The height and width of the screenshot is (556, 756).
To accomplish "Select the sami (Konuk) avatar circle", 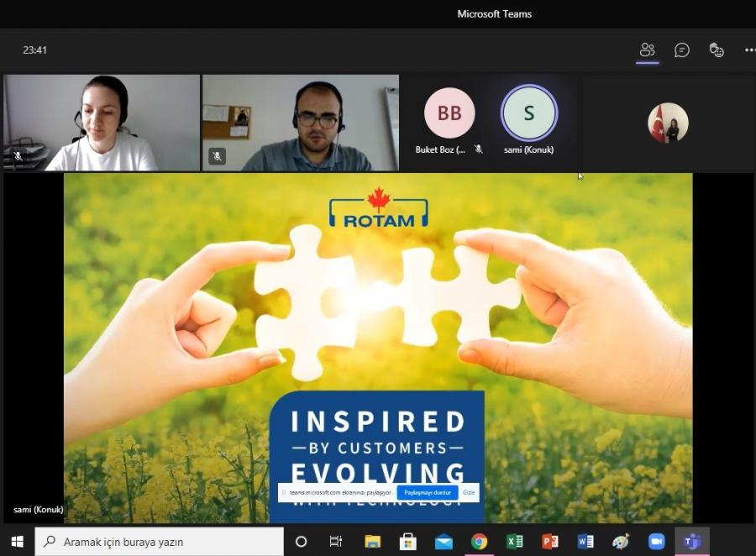I will [x=528, y=113].
